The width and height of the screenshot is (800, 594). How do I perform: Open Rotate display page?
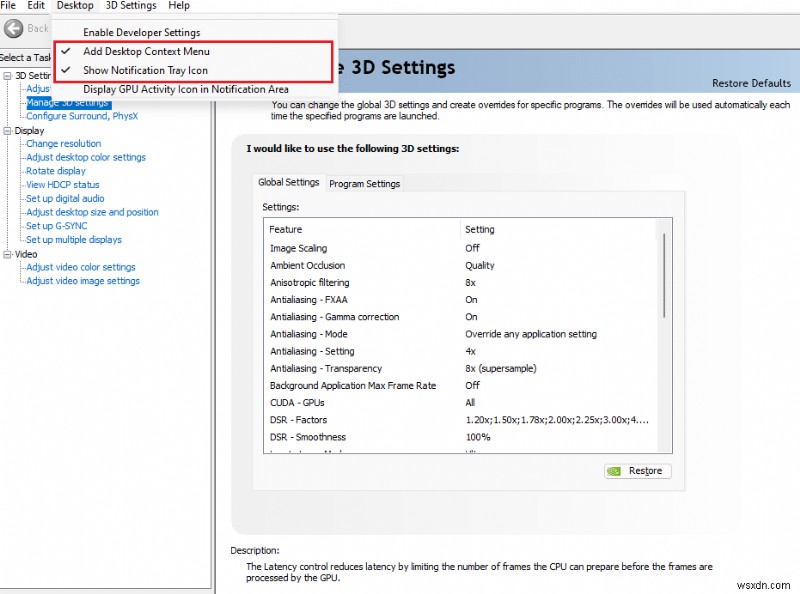[56, 171]
